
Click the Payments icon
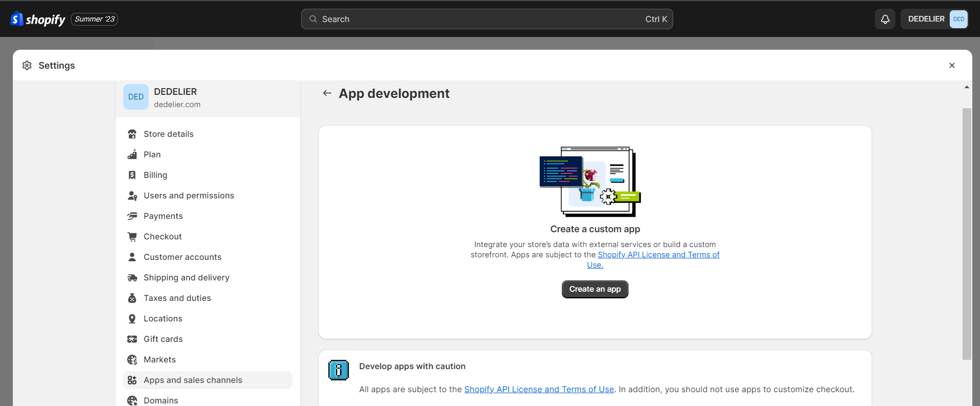(x=132, y=216)
